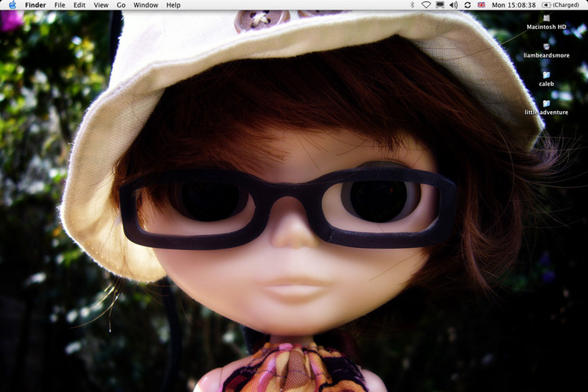Select the caleb folder icon

(x=546, y=74)
